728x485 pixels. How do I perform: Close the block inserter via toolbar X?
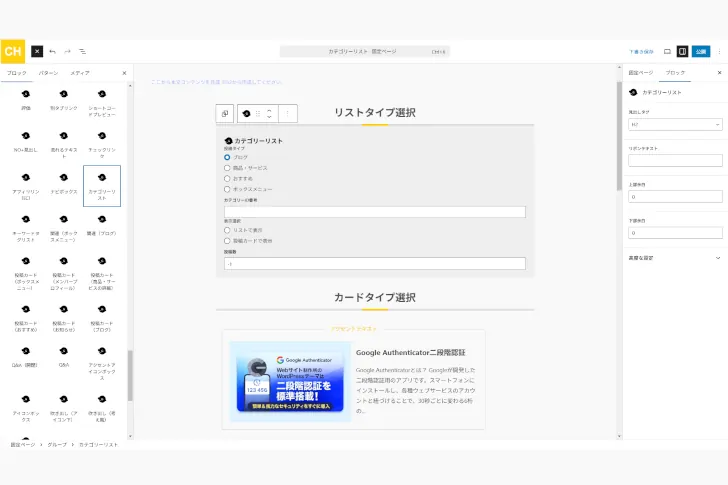tap(37, 52)
